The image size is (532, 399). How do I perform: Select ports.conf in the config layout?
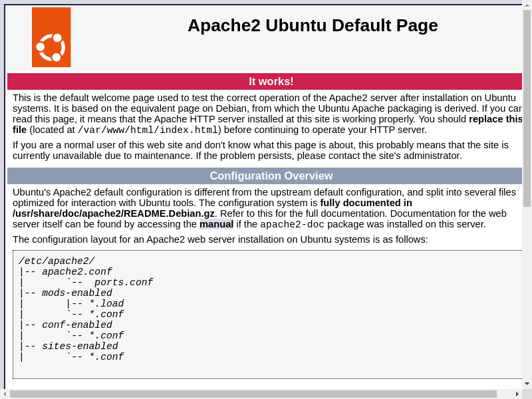(x=124, y=283)
